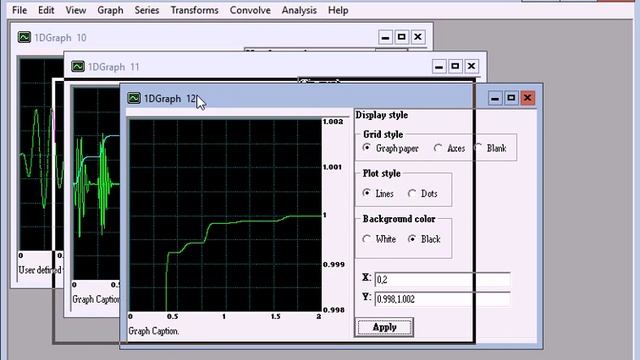Image resolution: width=640 pixels, height=360 pixels.
Task: Maximize the 1DGraph 12 window
Action: coord(511,98)
